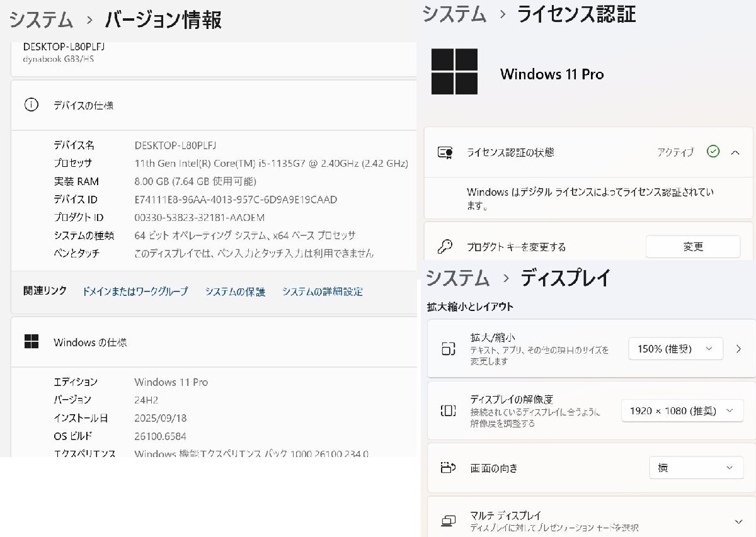Click the display resolution icon
Screen dimensions: 756x537
pyautogui.click(x=448, y=410)
